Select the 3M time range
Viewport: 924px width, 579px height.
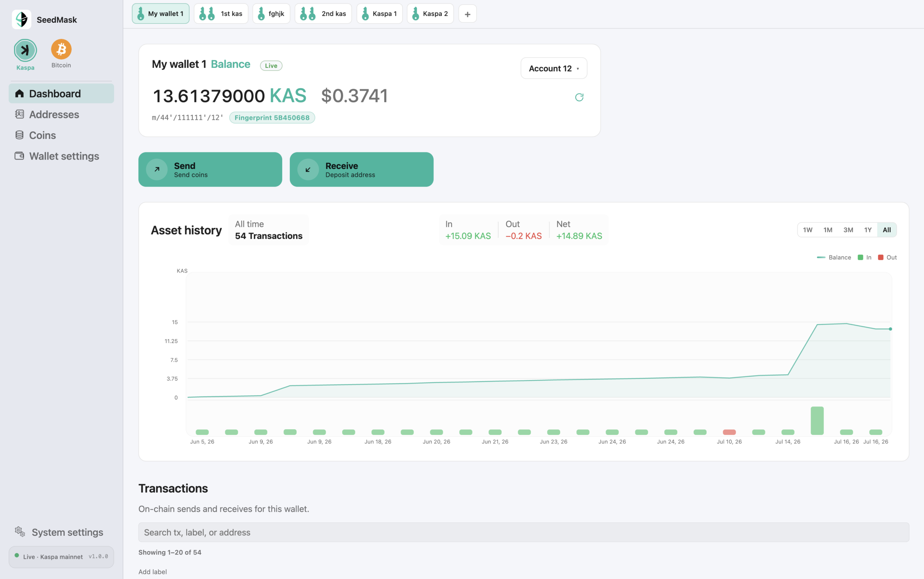[x=848, y=230]
